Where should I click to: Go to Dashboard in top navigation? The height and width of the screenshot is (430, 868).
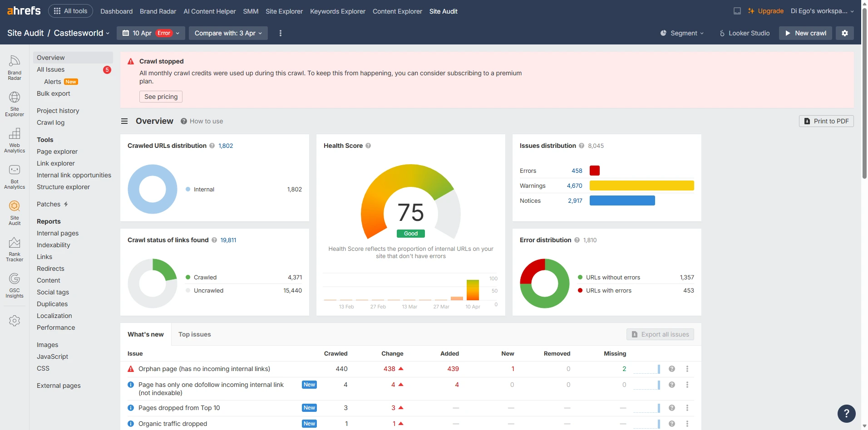tap(117, 11)
